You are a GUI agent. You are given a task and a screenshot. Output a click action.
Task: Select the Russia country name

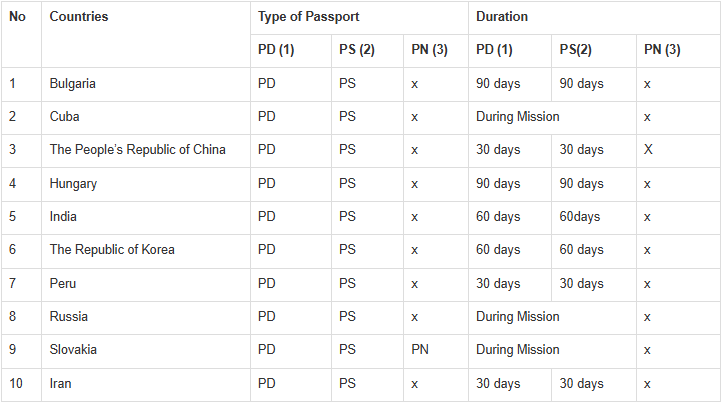[69, 317]
